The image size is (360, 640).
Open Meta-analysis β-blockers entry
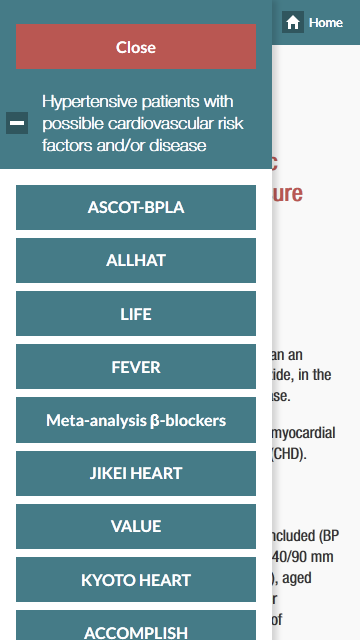(x=136, y=420)
